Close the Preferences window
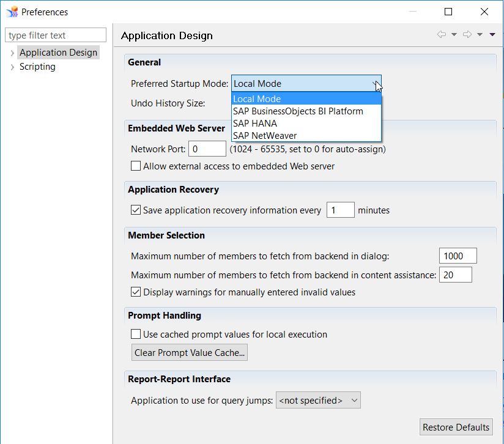This screenshot has height=444, width=504. point(484,12)
